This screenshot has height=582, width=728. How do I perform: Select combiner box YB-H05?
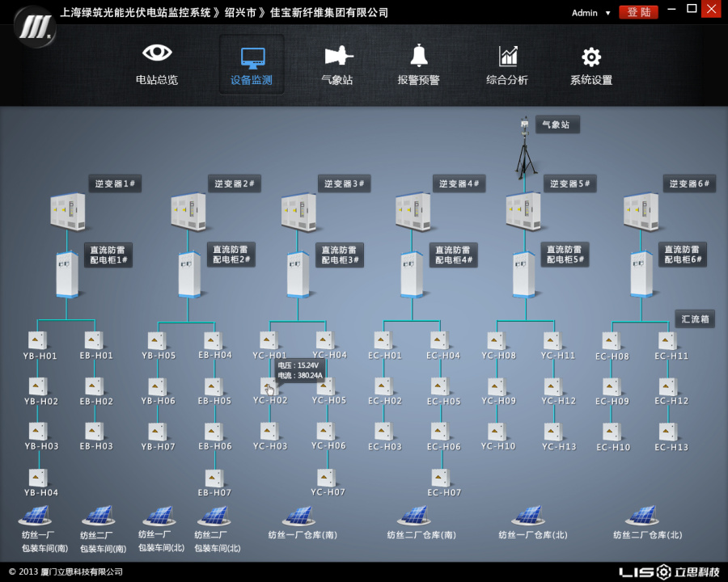[x=157, y=340]
